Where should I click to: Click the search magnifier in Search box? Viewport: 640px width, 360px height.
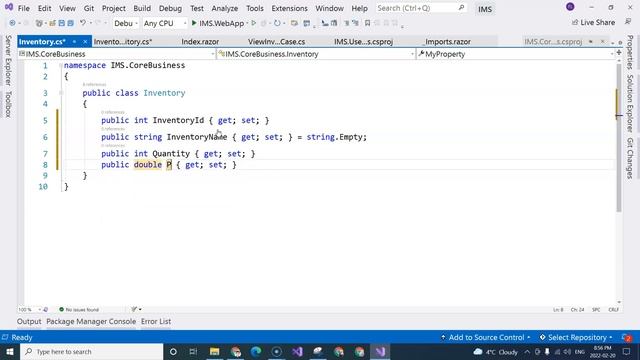pyautogui.click(x=461, y=8)
